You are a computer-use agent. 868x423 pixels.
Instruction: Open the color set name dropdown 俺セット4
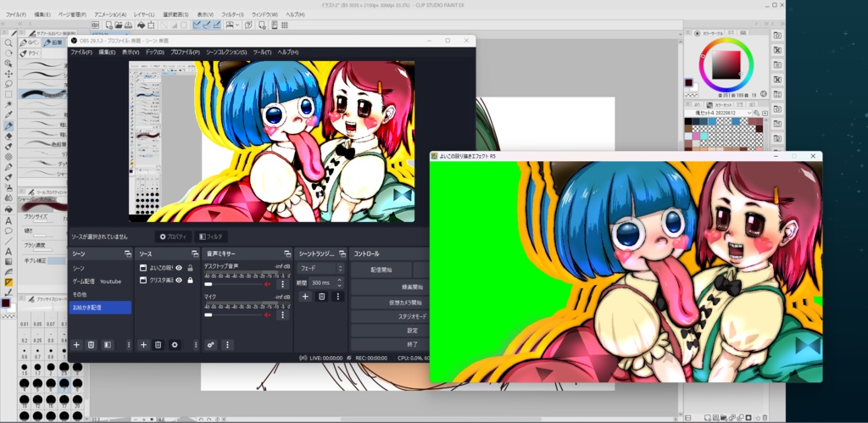pos(719,113)
